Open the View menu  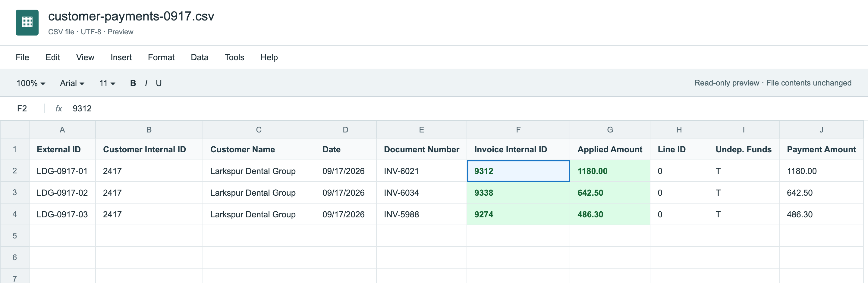pyautogui.click(x=85, y=57)
